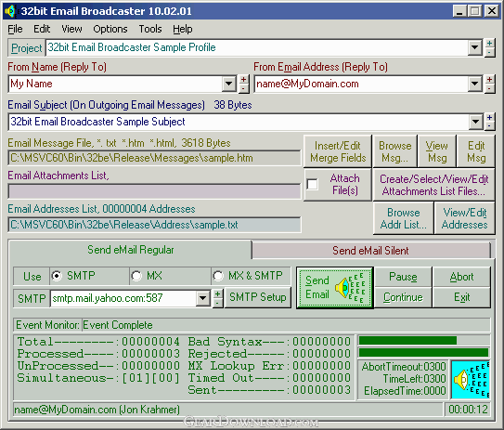Click the Edit Msg button

pyautogui.click(x=476, y=151)
